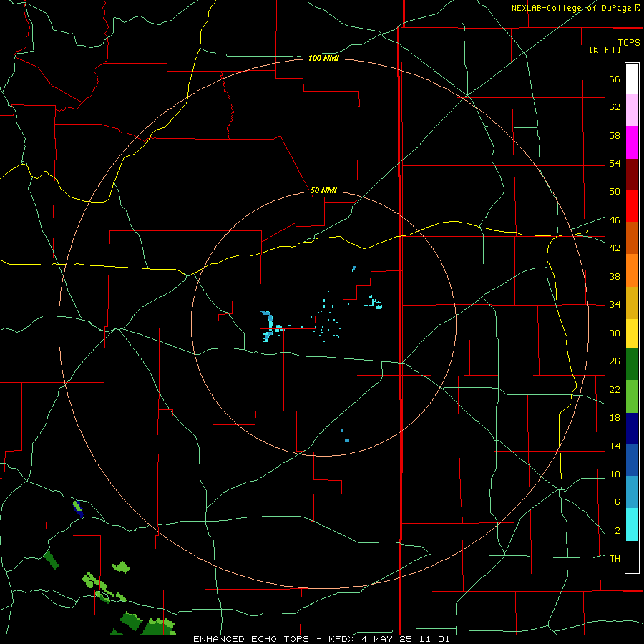
Task: Select the bright red legend swatch
Action: pos(632,206)
